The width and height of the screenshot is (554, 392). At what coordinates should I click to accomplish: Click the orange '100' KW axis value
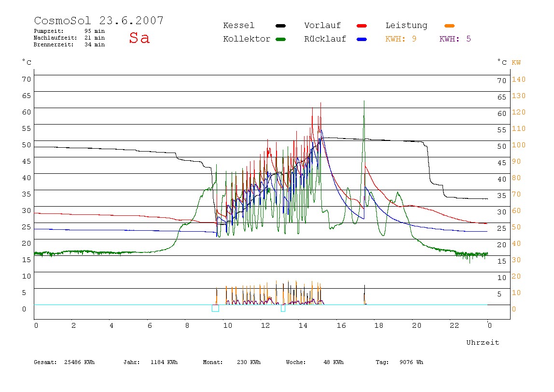pos(519,145)
